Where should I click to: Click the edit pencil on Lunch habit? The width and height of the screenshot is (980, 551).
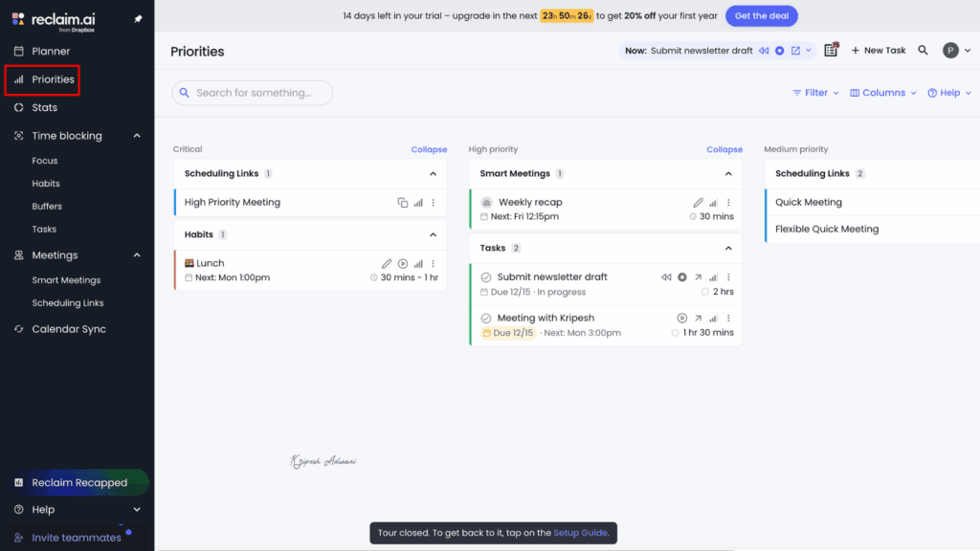[387, 264]
